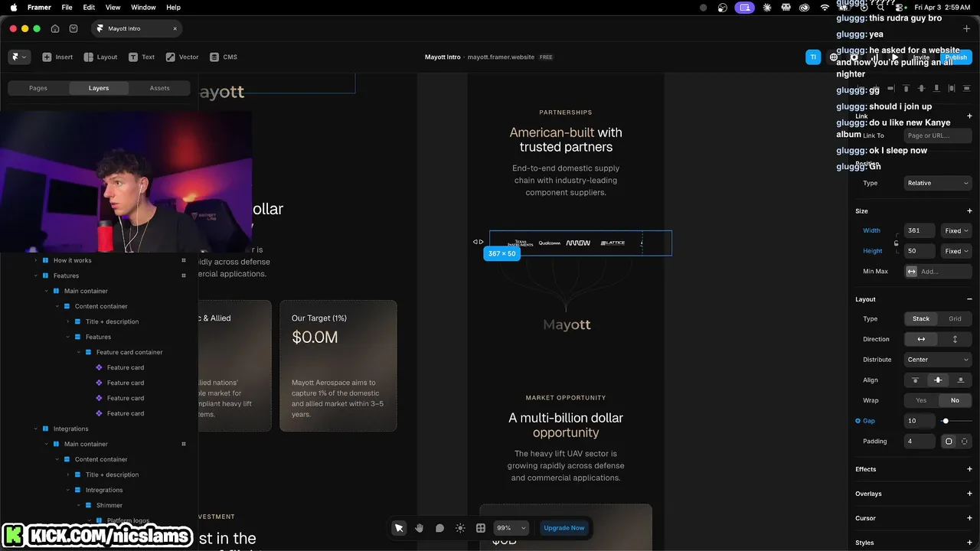Click the Insert tool icon
This screenshot has height=551, width=980.
point(47,57)
